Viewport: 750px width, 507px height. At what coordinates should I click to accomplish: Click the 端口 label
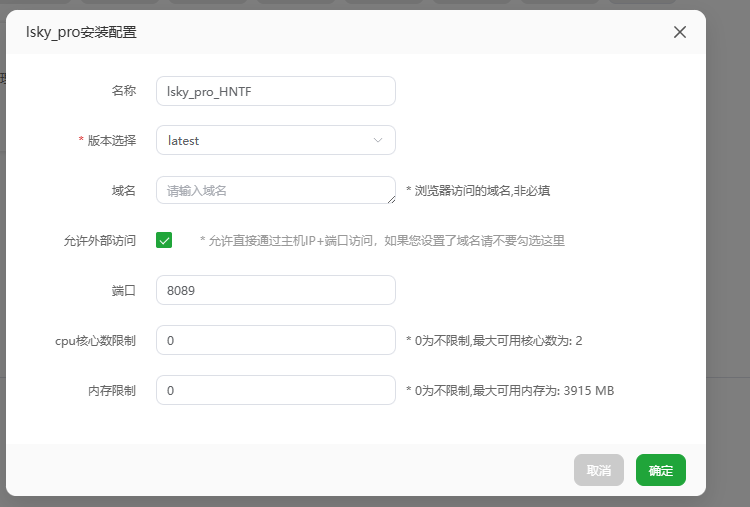coord(124,290)
